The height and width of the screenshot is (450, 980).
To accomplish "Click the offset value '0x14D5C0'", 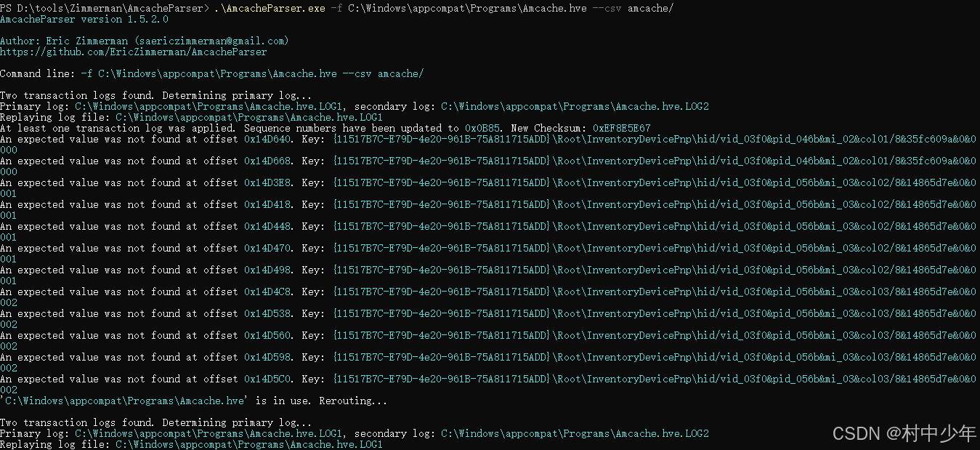I will [267, 379].
